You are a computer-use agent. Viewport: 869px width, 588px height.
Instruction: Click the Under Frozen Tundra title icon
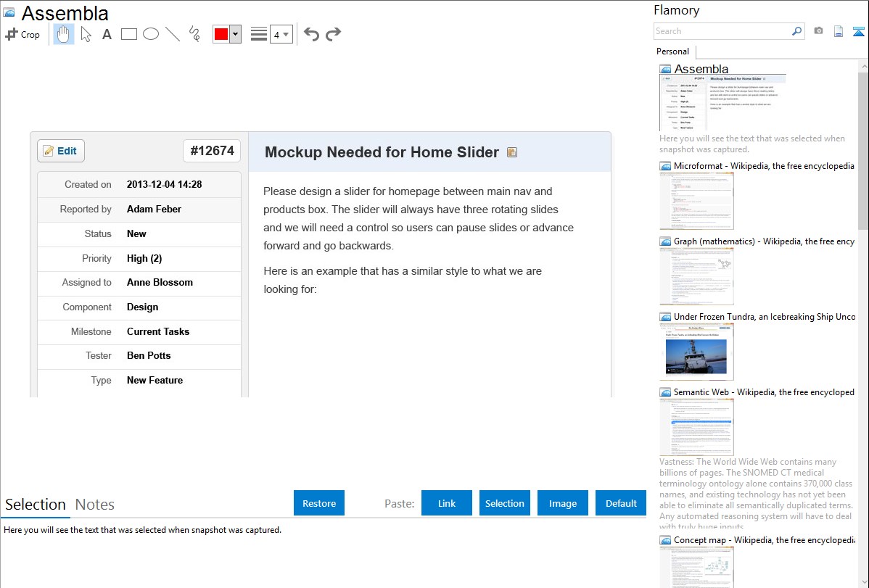point(665,316)
